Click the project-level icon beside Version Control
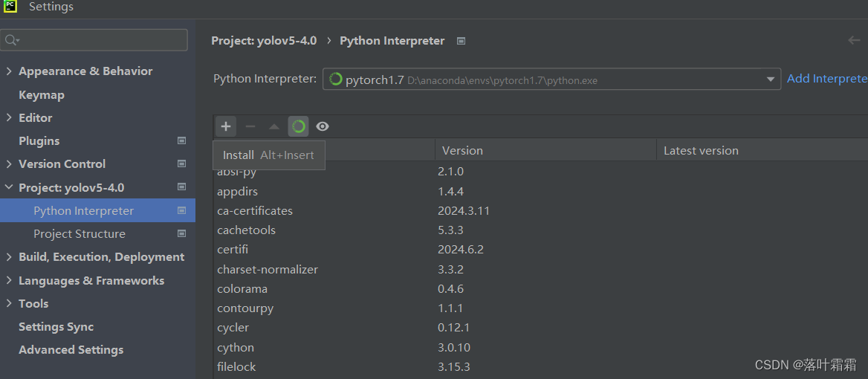868x379 pixels. click(181, 163)
